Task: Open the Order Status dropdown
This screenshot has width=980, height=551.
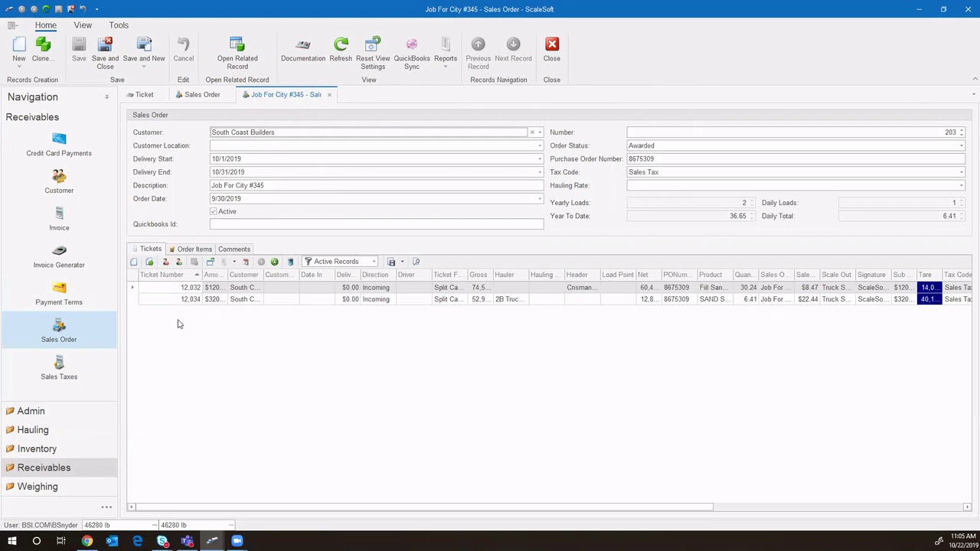Action: [961, 145]
